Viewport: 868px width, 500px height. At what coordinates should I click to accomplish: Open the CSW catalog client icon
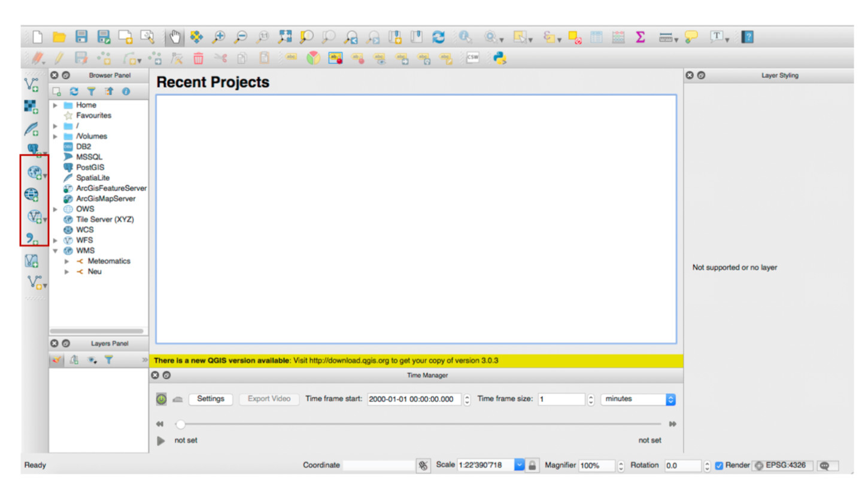473,58
